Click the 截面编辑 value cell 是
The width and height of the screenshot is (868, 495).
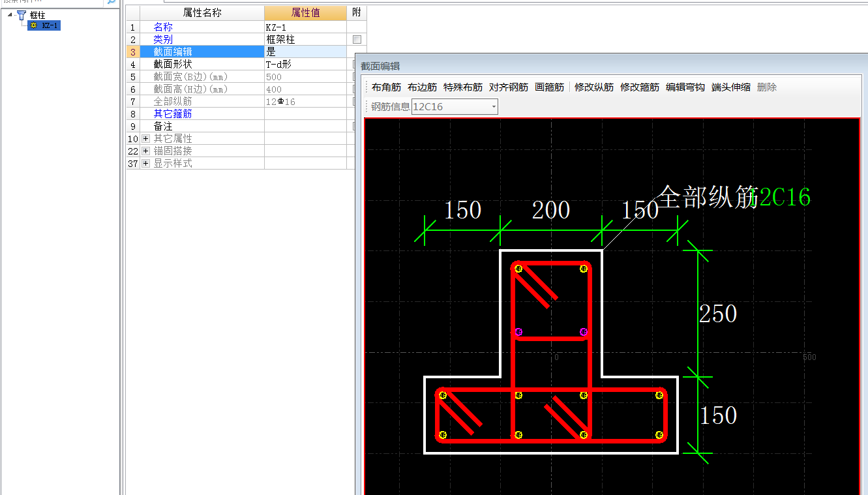tap(305, 52)
